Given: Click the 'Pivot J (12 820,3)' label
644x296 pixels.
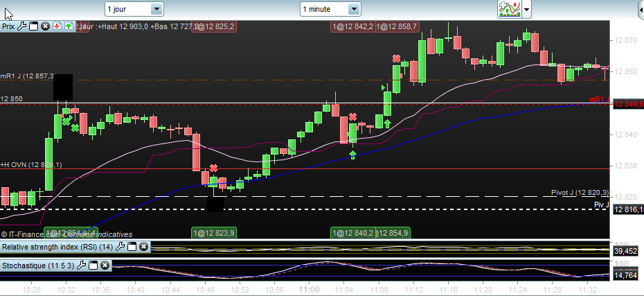Looking at the screenshot, I should tap(580, 193).
